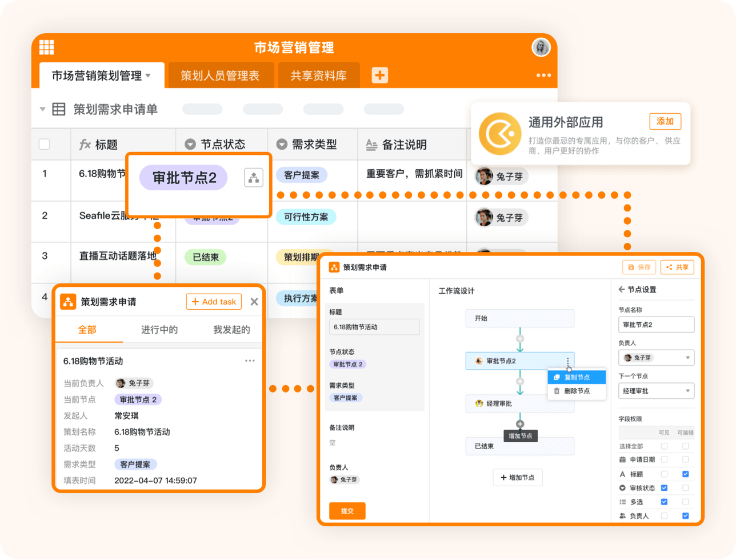Click the app grid icon in header
This screenshot has width=736, height=560.
point(46,47)
